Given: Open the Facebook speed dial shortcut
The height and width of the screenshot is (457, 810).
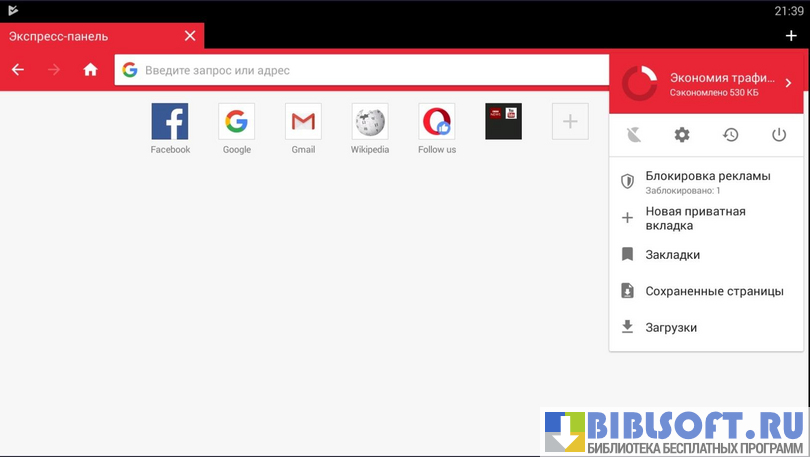Looking at the screenshot, I should [170, 122].
